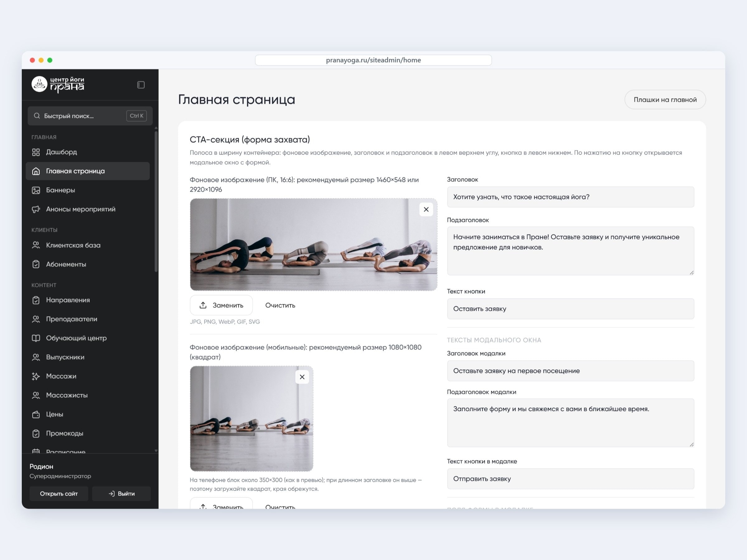Open the Массажисты section
Image resolution: width=747 pixels, height=560 pixels.
pyautogui.click(x=88, y=395)
